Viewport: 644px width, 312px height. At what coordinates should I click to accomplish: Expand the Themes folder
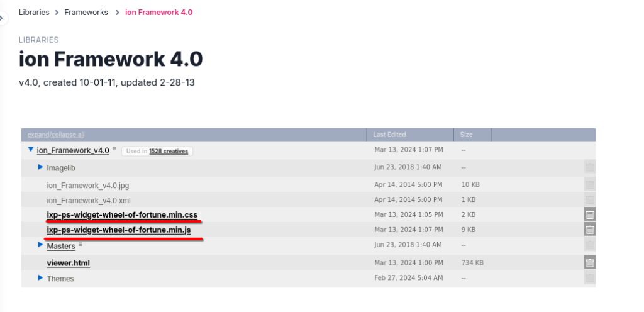point(40,277)
